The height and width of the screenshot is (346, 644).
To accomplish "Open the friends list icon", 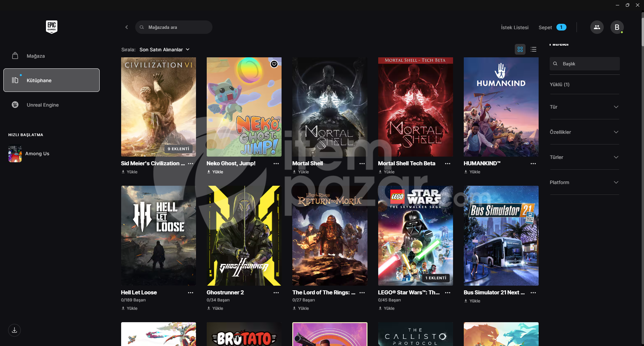I will [597, 27].
